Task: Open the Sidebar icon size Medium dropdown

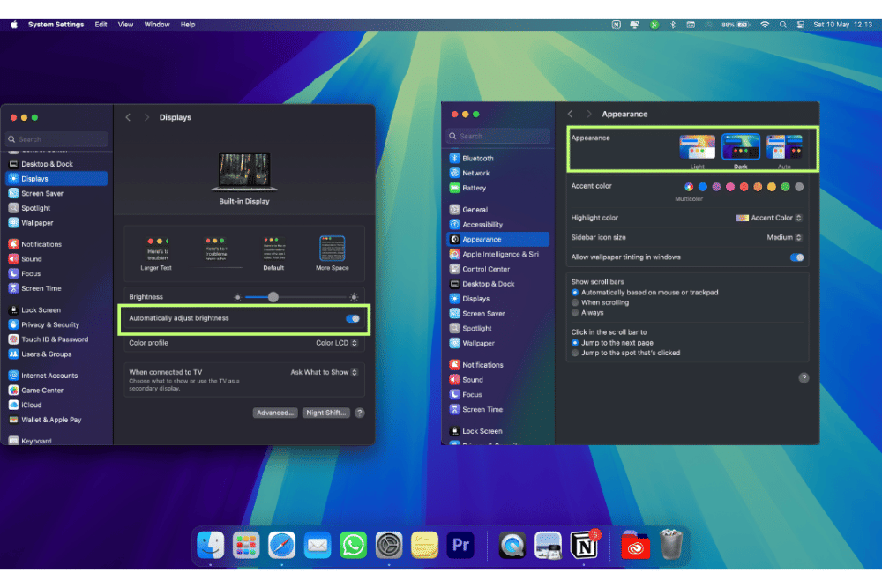Action: tap(784, 237)
